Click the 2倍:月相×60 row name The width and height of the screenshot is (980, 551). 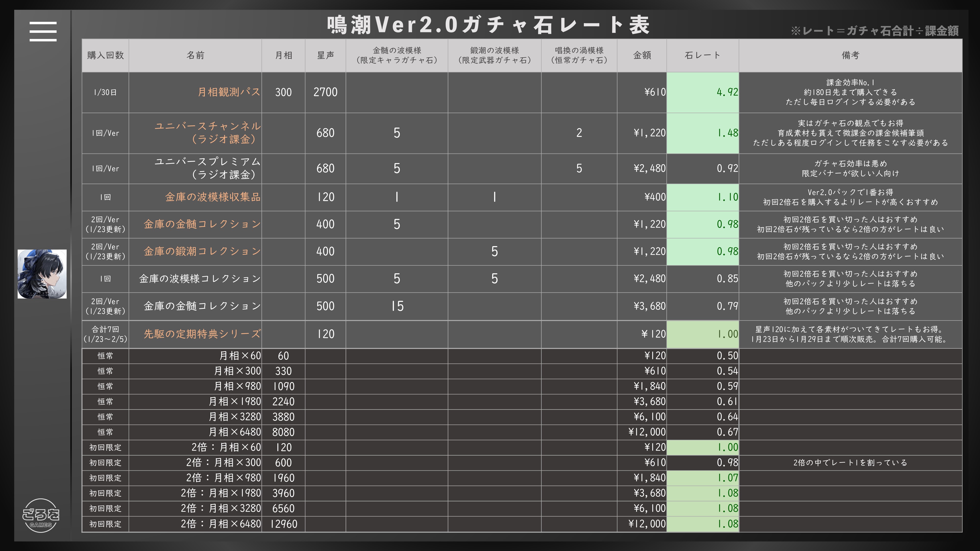pyautogui.click(x=226, y=448)
